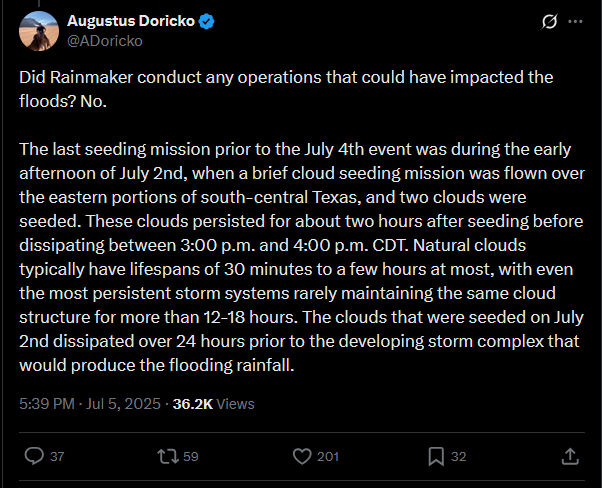Click the 'last seeding mission' paragraph text
Screen dimensions: 602x488
click(302, 257)
